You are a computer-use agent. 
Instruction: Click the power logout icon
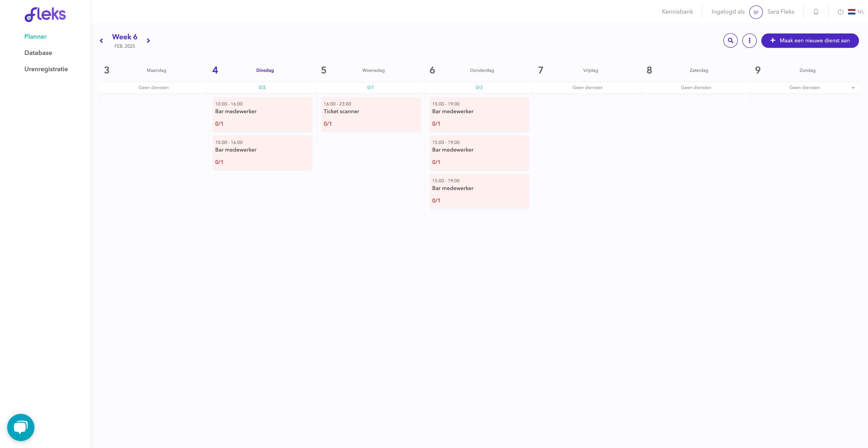tap(840, 12)
